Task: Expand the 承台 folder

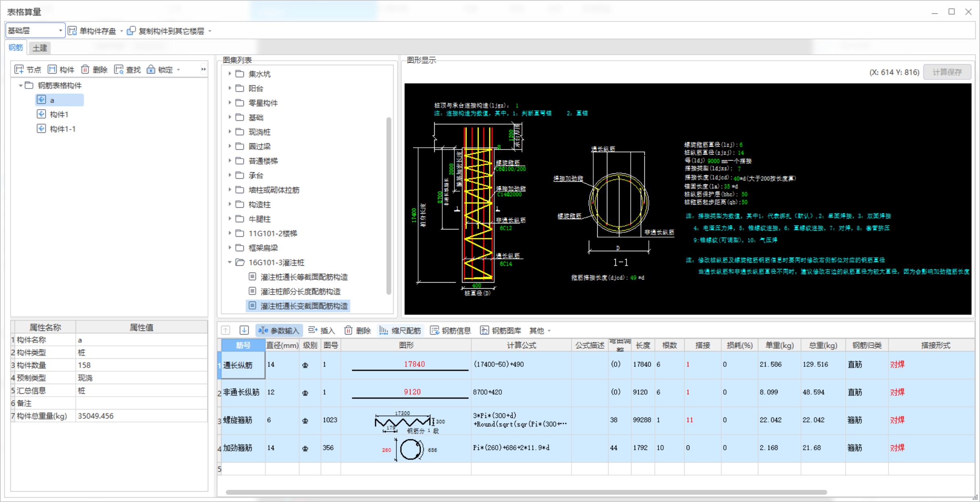Action: click(230, 175)
